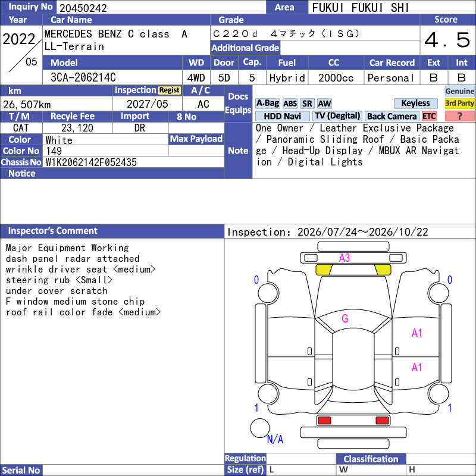Viewport: 476px width, 476px height.
Task: Click the Keyless equipment badge
Action: coord(415,103)
